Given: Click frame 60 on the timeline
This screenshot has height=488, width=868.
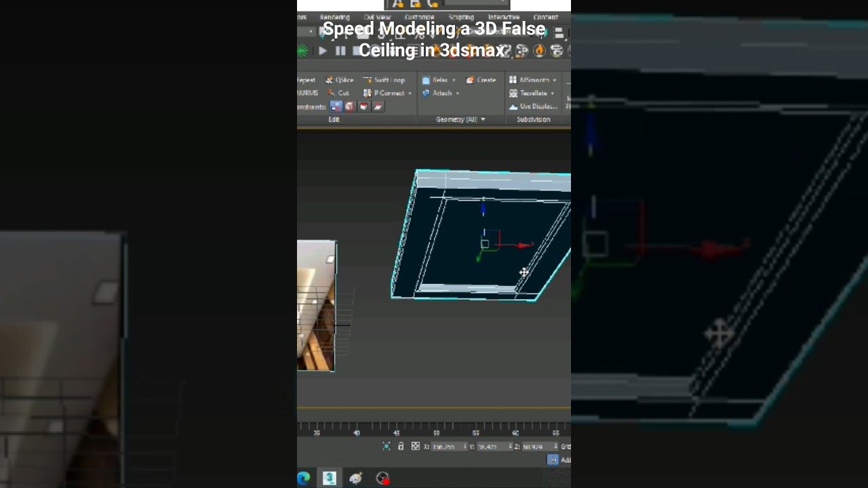Looking at the screenshot, I should click(515, 432).
